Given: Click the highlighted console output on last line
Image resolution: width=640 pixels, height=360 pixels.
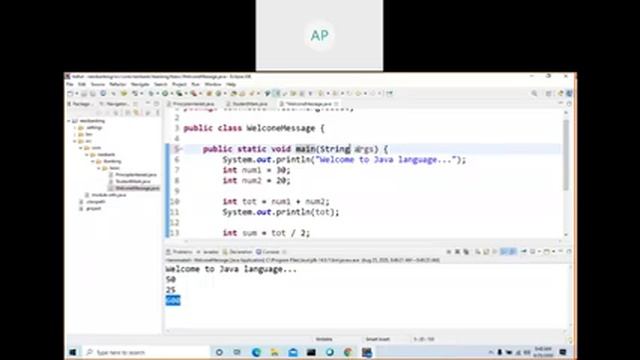Looking at the screenshot, I should [173, 301].
